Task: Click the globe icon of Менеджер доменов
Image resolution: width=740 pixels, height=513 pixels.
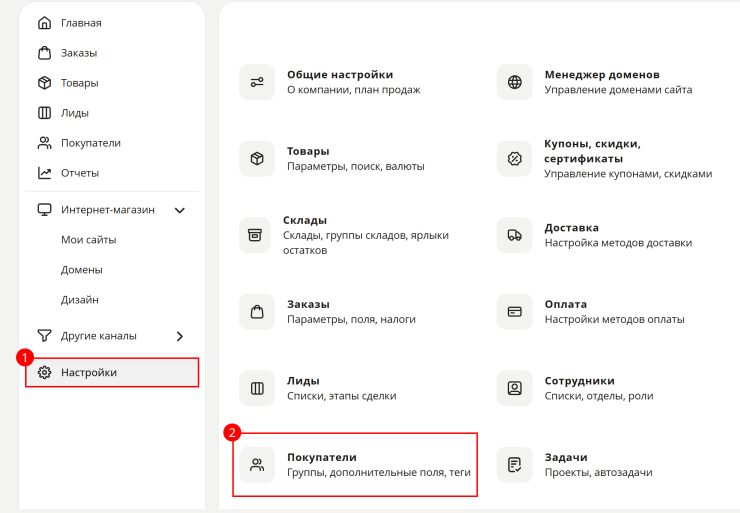Action: tap(514, 82)
